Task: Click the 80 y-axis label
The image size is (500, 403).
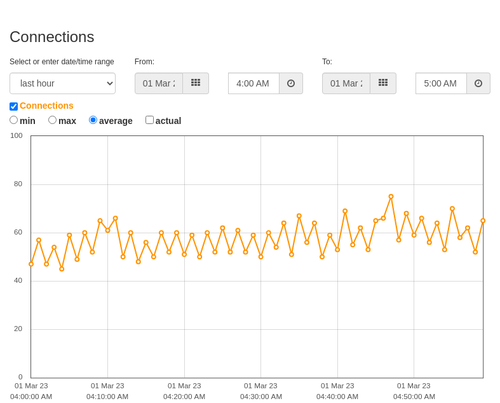Action: point(18,184)
